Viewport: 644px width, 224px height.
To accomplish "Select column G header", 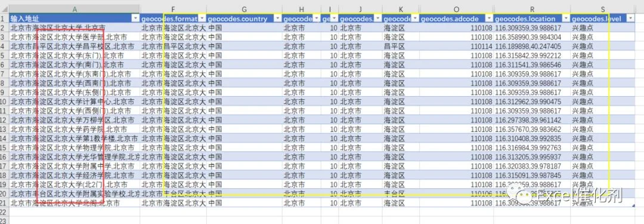I will 244,9.
